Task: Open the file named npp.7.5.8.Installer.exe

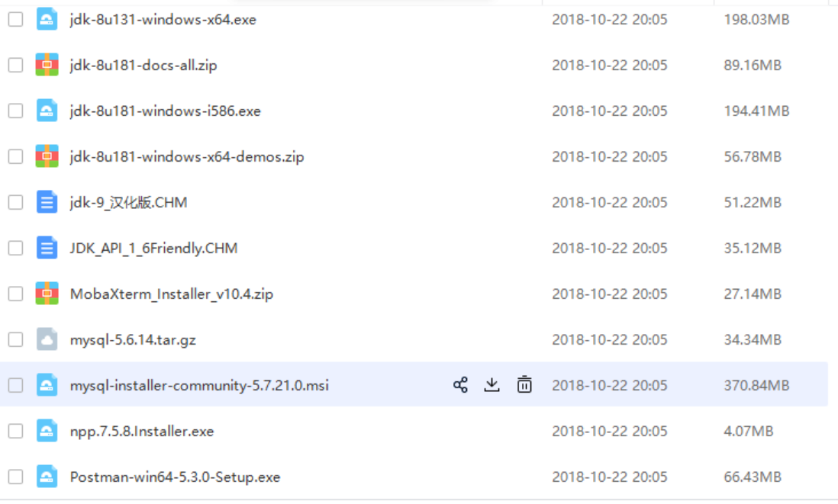Action: tap(142, 432)
